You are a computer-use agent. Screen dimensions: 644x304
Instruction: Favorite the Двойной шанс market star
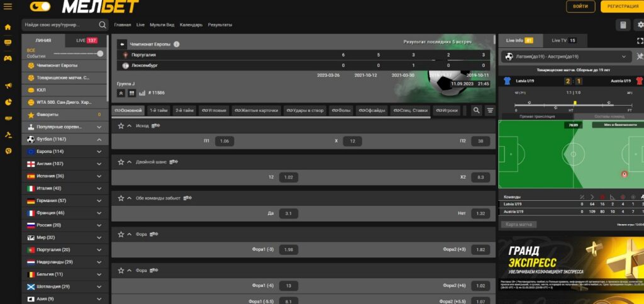click(121, 162)
